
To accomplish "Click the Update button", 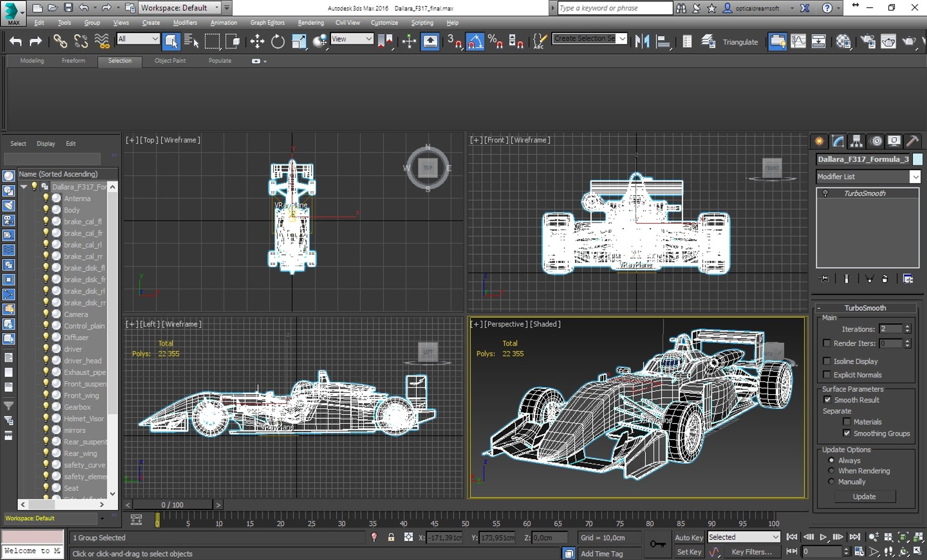I will (864, 497).
